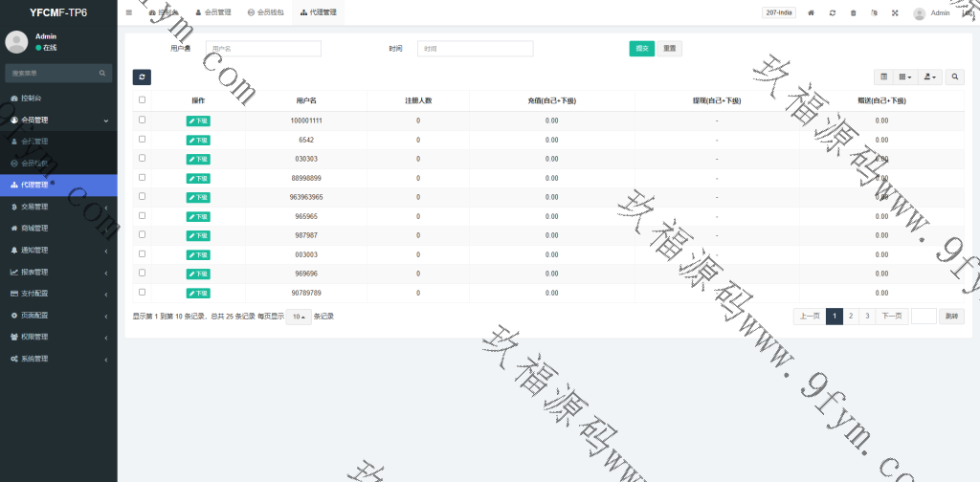The width and height of the screenshot is (980, 482).
Task: Tick the checkbox for user 88998899
Action: click(143, 177)
